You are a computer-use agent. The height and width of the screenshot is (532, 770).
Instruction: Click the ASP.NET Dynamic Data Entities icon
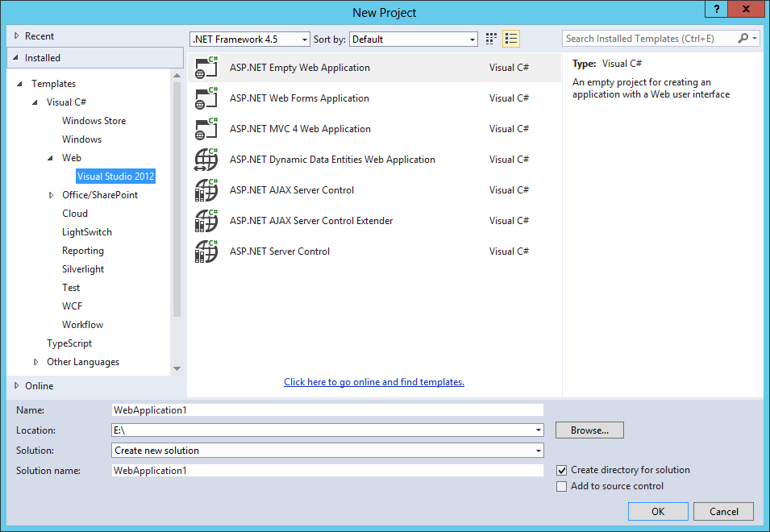(x=207, y=160)
